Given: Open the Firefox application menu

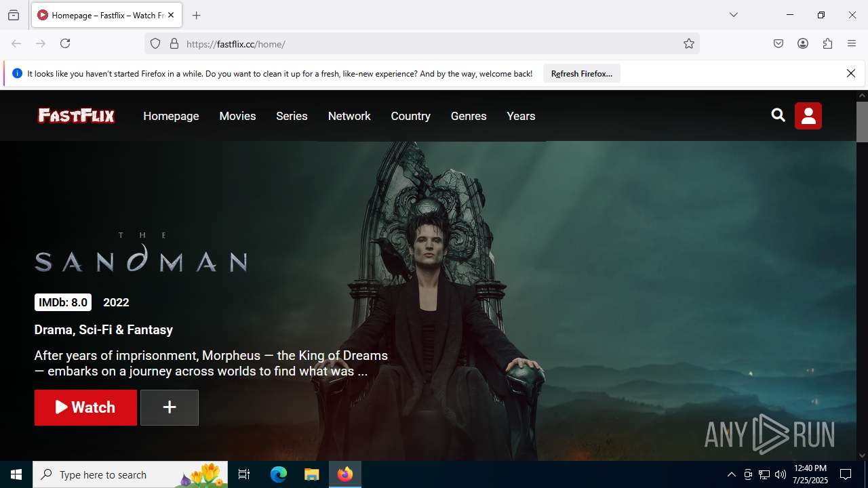Looking at the screenshot, I should 852,43.
